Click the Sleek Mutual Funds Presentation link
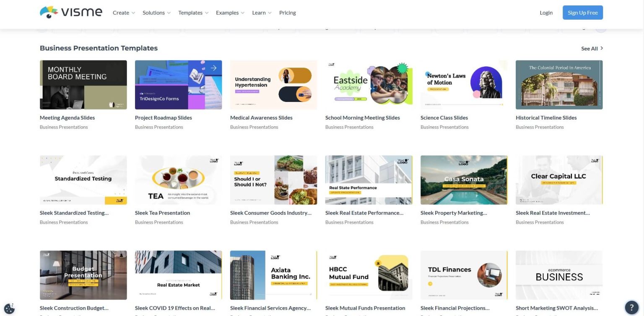Viewport: 644px width, 316px height. 365,308
